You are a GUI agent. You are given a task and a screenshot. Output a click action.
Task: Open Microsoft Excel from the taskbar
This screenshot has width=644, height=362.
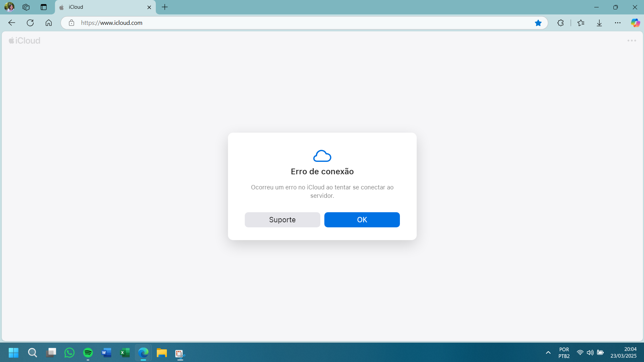tap(125, 353)
